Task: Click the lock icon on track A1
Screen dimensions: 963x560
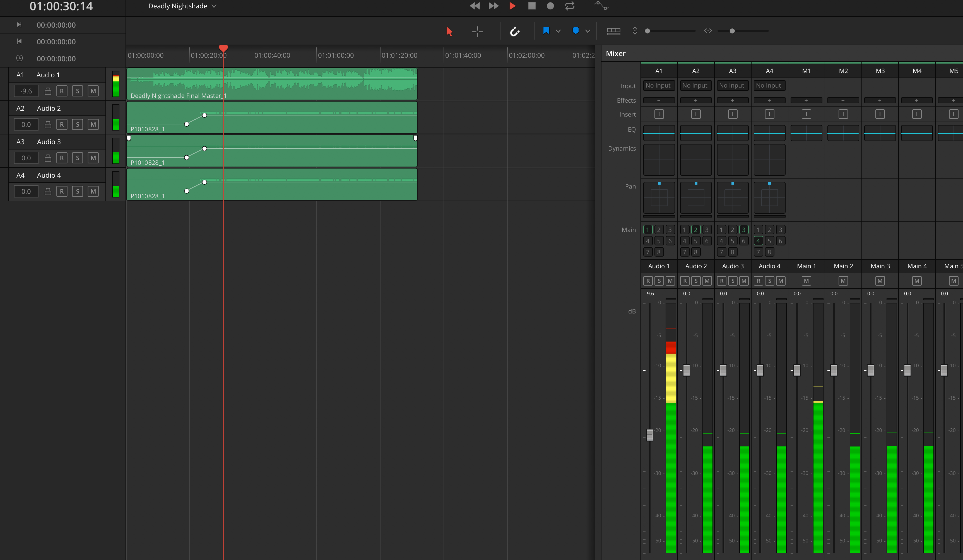Action: point(48,91)
